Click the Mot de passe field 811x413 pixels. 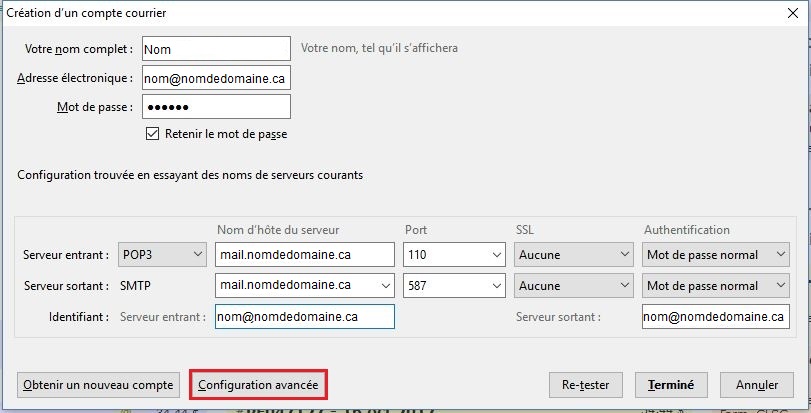coord(216,107)
